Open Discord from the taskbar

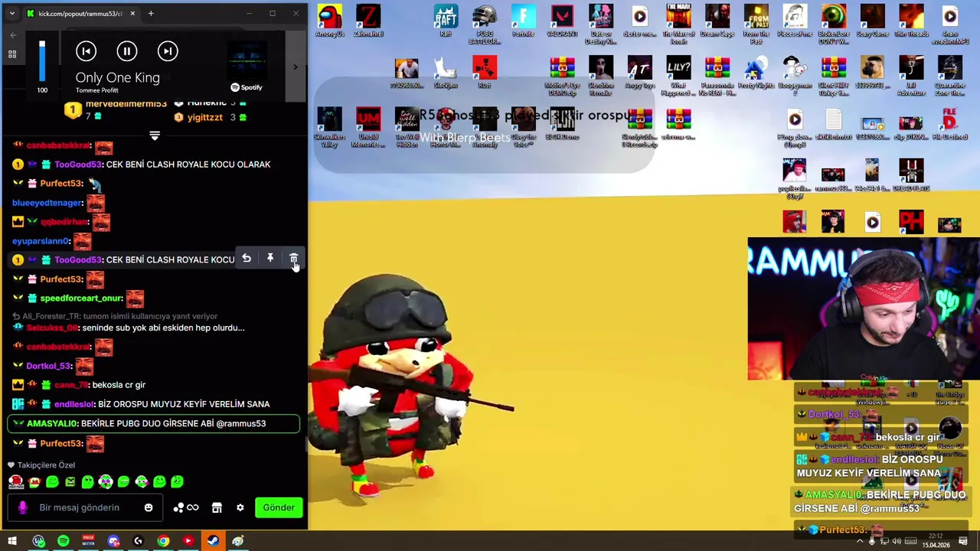pos(113,541)
